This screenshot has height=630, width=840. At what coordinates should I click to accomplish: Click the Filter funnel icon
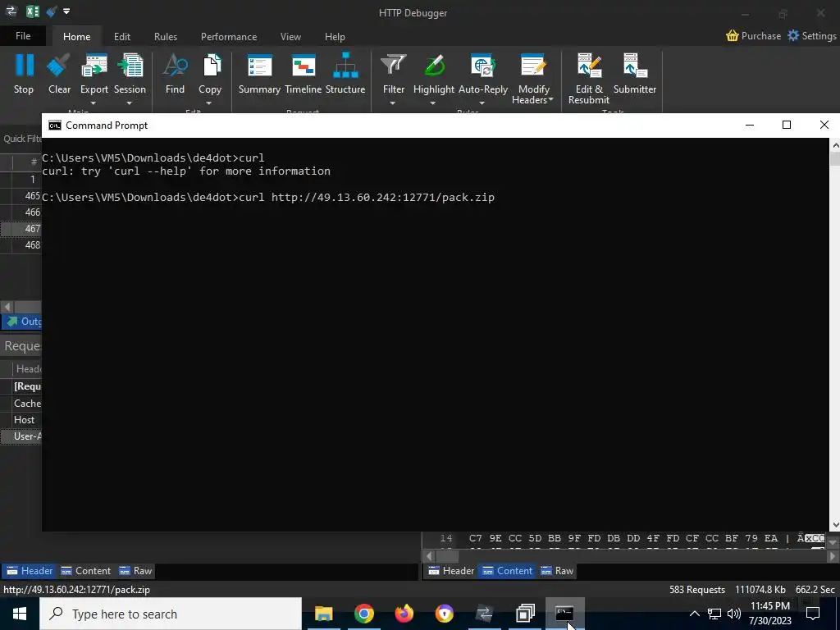pyautogui.click(x=394, y=66)
